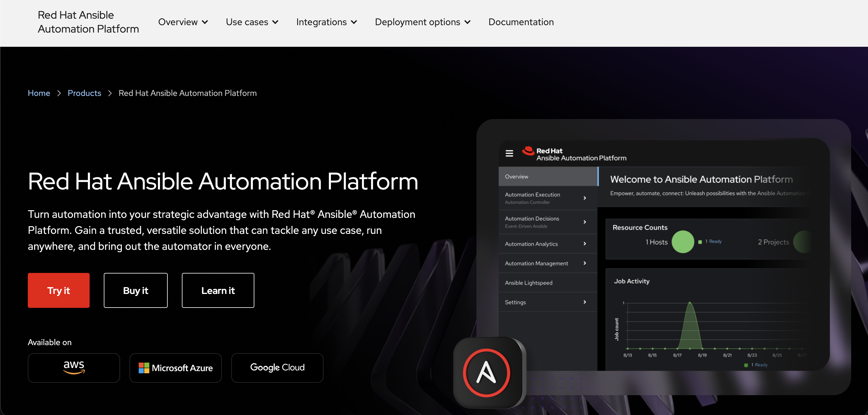Select Settings in the dashboard sidebar
The width and height of the screenshot is (868, 415).
548,302
